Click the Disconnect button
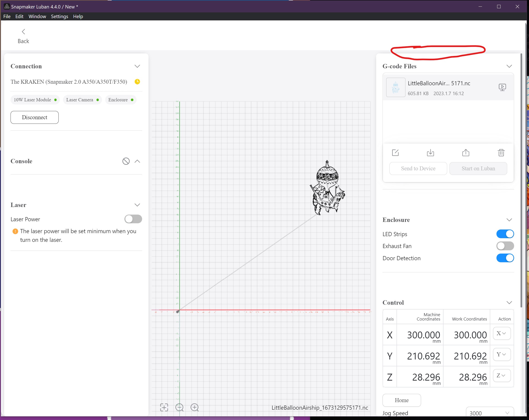This screenshot has height=420, width=529. coord(34,117)
